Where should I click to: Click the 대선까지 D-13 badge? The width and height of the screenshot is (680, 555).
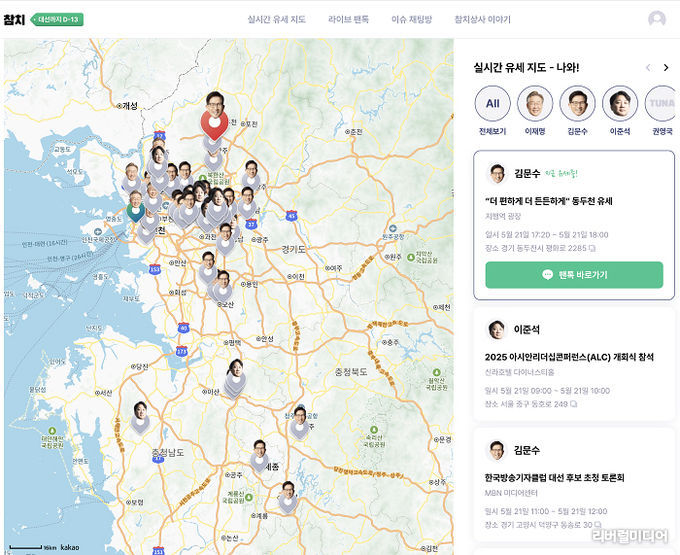pos(57,20)
